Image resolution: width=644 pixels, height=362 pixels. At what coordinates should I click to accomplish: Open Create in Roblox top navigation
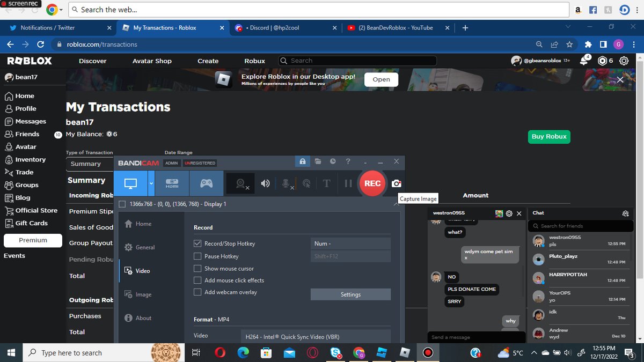point(208,61)
